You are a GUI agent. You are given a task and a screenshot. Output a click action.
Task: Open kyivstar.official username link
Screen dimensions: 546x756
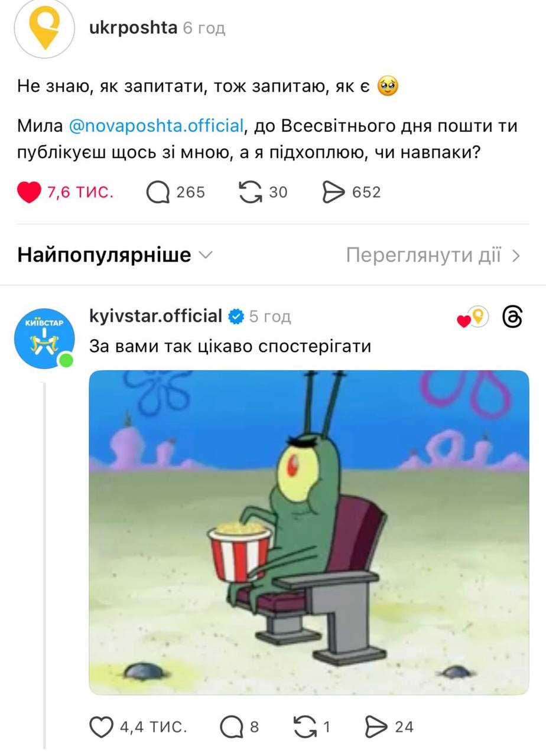(155, 316)
